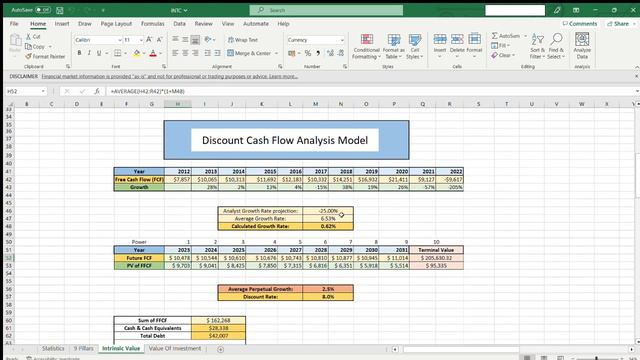Open the Automate tab

(x=256, y=24)
